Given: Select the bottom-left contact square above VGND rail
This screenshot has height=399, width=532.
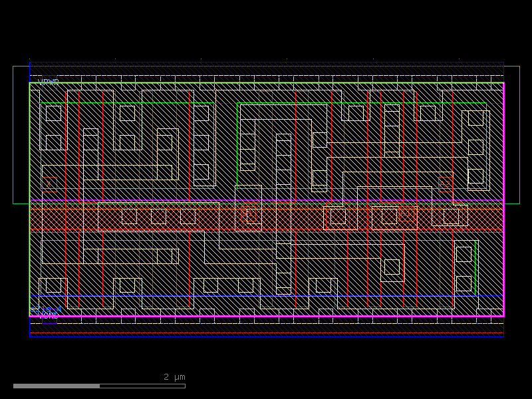Looking at the screenshot, I should click(x=53, y=285).
